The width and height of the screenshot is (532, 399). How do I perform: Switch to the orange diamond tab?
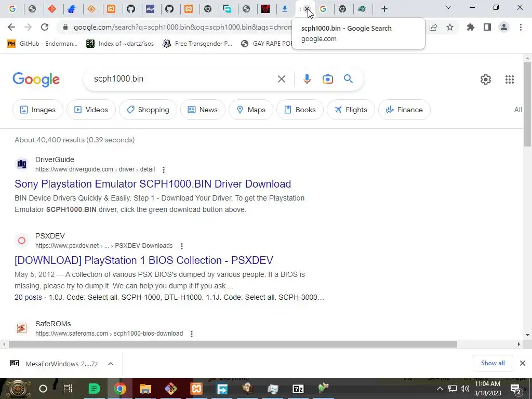[x=91, y=9]
